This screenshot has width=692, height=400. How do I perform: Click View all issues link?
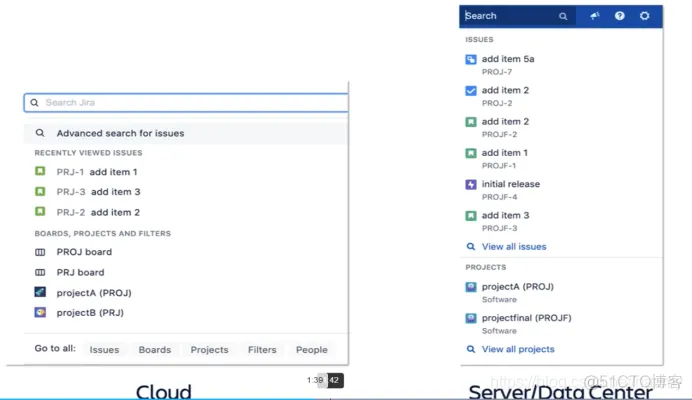[514, 247]
